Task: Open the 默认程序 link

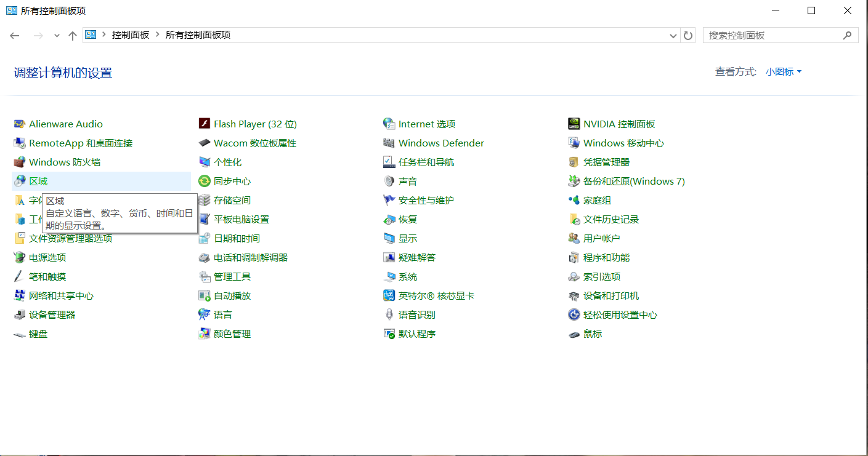Action: click(x=417, y=334)
